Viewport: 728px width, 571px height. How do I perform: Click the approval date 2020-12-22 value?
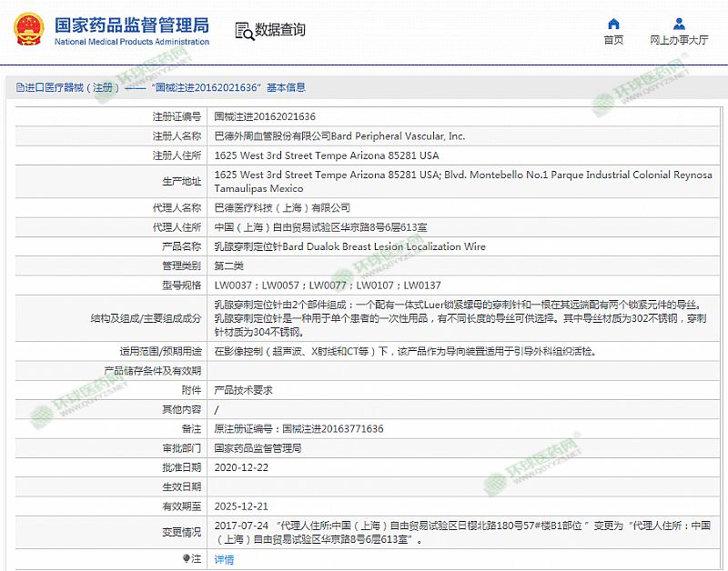click(x=241, y=466)
